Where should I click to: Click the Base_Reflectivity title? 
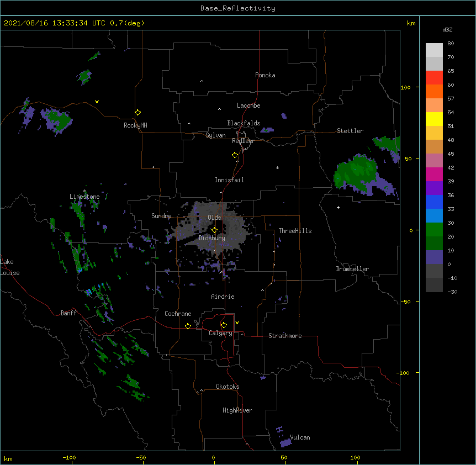point(238,8)
